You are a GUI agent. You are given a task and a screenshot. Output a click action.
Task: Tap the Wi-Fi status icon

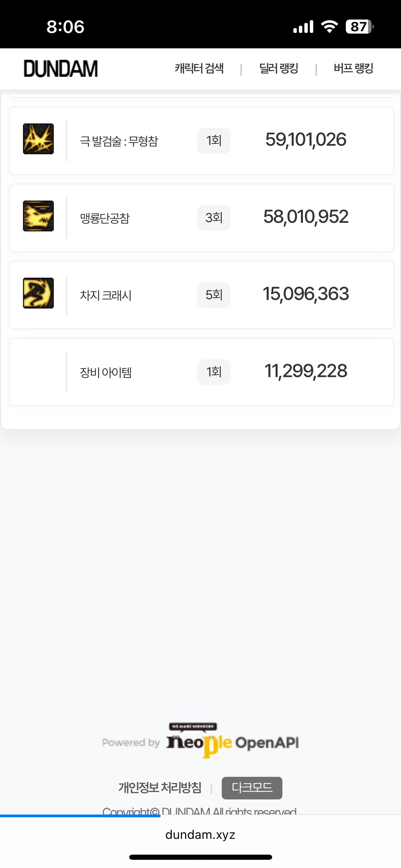[329, 27]
